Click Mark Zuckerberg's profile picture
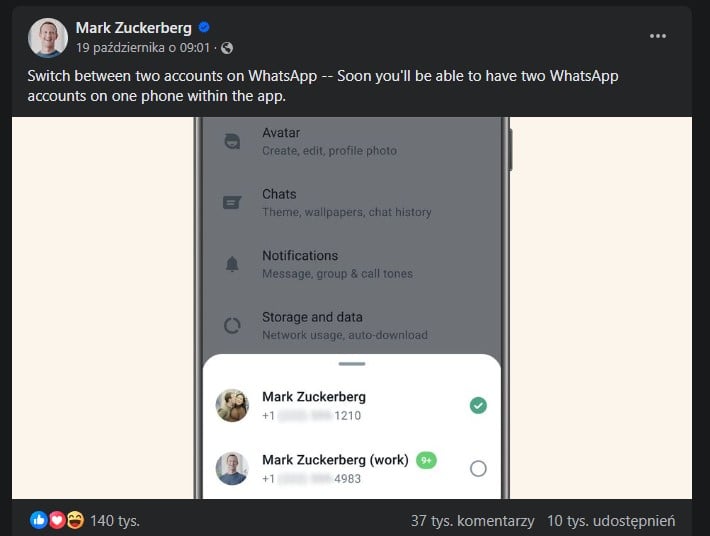The image size is (710, 536). (x=48, y=37)
